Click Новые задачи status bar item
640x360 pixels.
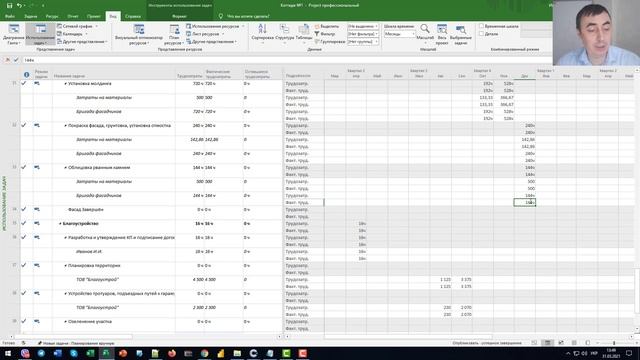click(76, 343)
